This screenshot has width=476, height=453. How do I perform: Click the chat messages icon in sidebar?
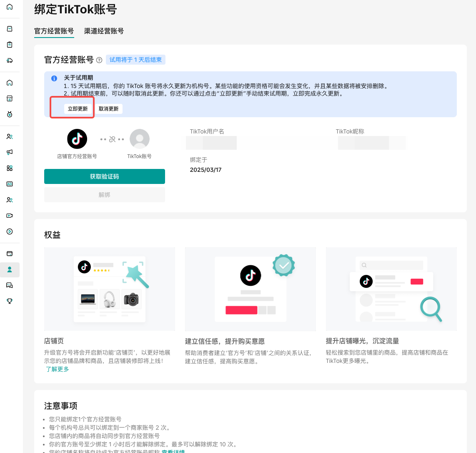pos(10,285)
